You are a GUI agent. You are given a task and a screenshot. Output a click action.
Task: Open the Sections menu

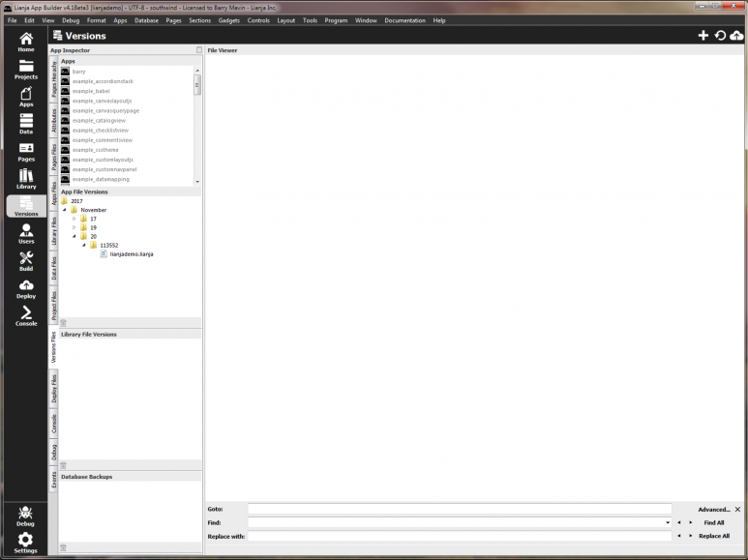(200, 20)
